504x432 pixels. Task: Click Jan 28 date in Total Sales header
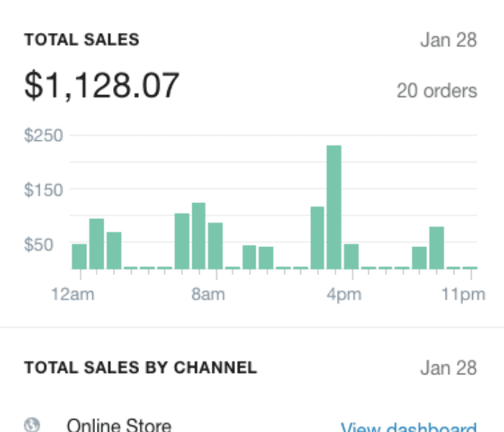coord(448,40)
